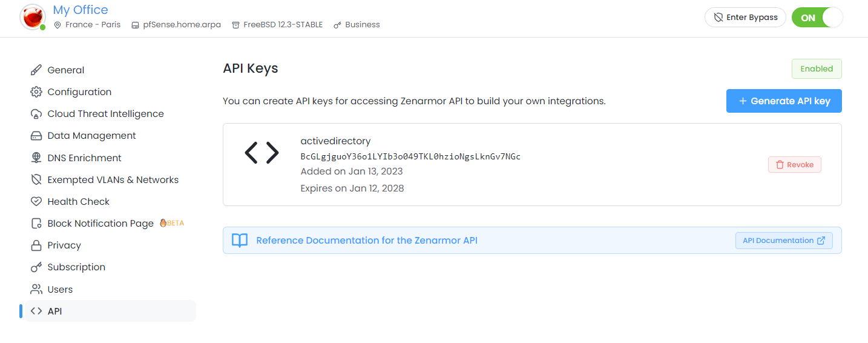
Task: Click Expires on Jan 12, 2028 text
Action: [x=352, y=188]
